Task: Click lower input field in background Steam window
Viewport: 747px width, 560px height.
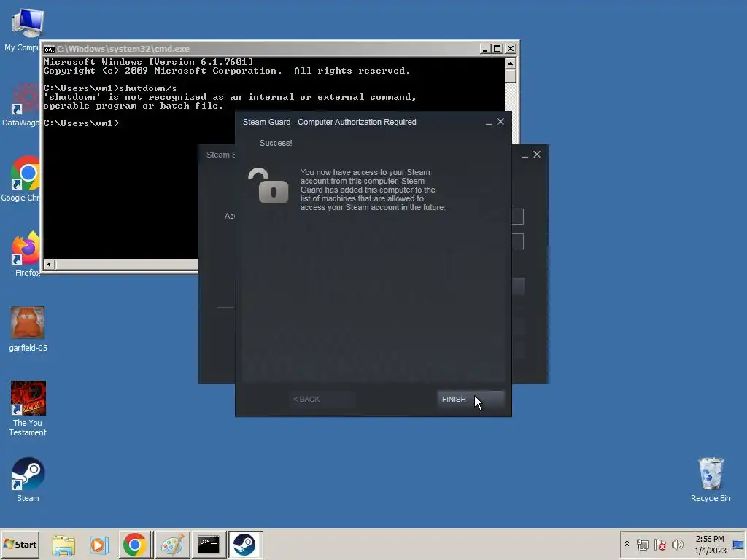Action: [518, 241]
